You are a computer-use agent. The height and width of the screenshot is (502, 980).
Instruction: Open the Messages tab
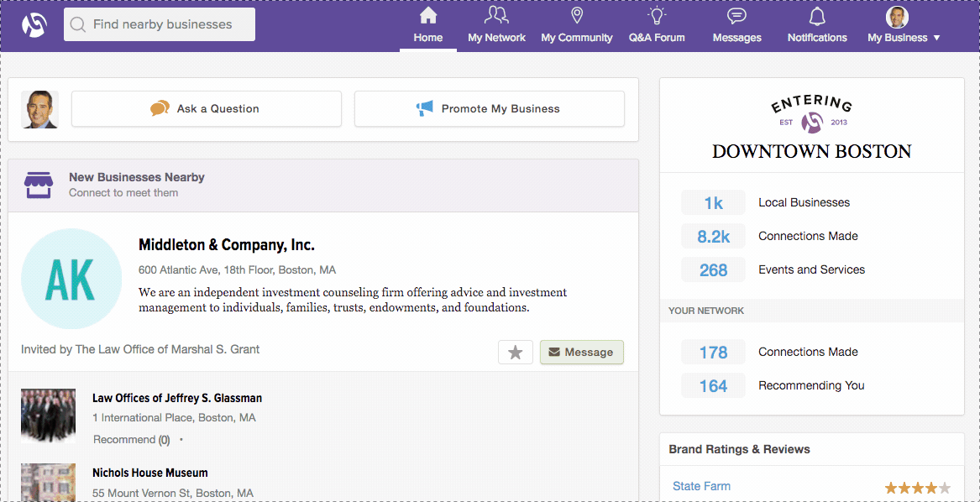pyautogui.click(x=736, y=38)
